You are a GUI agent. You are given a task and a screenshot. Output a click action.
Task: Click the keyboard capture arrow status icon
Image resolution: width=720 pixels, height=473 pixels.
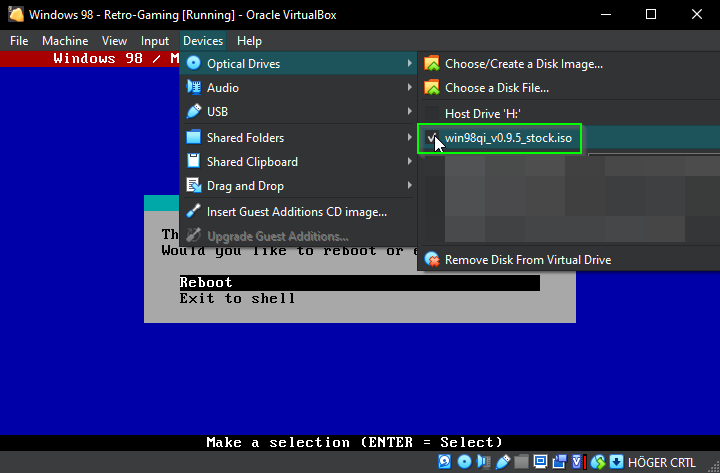coord(616,462)
